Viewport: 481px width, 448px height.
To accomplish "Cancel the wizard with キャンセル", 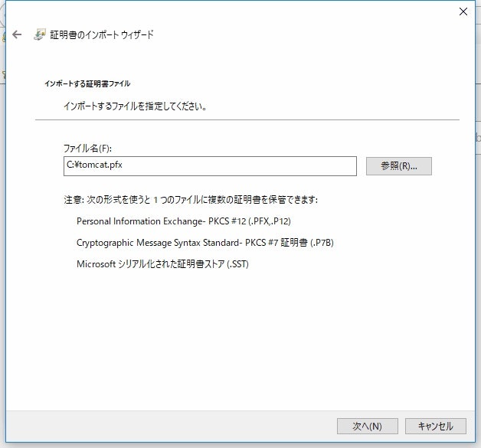I will [436, 426].
